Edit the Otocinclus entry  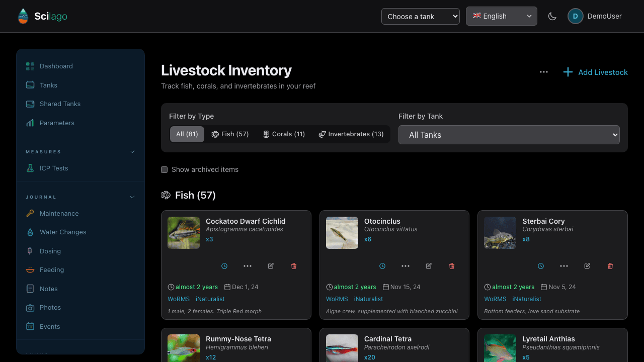pyautogui.click(x=429, y=266)
